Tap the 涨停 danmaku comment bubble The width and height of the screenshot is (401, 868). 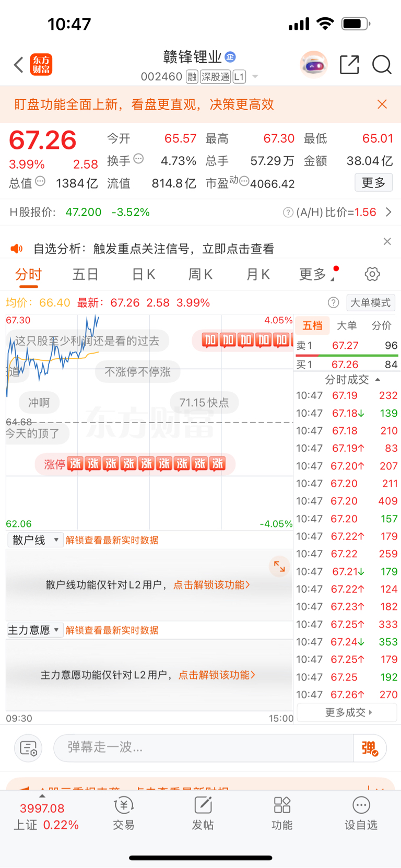pos(135,464)
